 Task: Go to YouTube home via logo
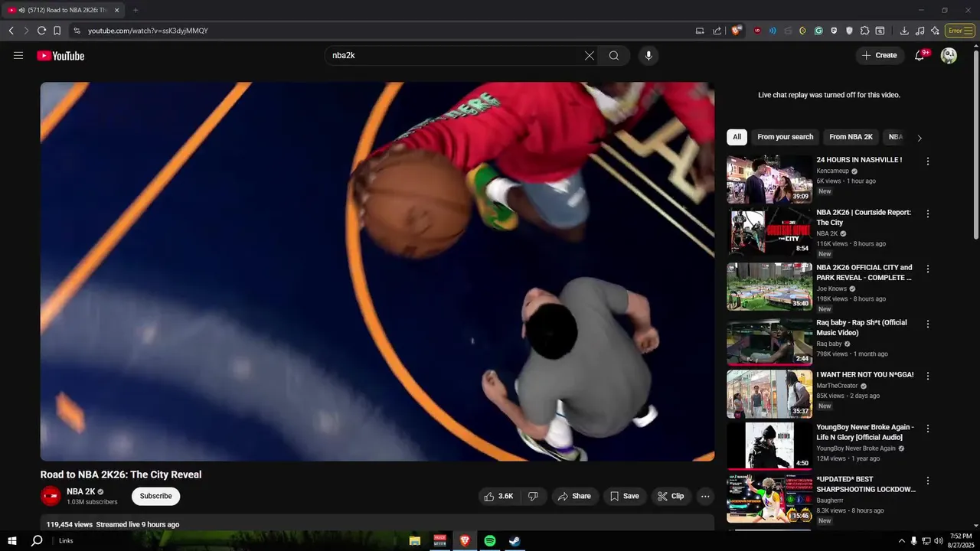[x=60, y=56]
